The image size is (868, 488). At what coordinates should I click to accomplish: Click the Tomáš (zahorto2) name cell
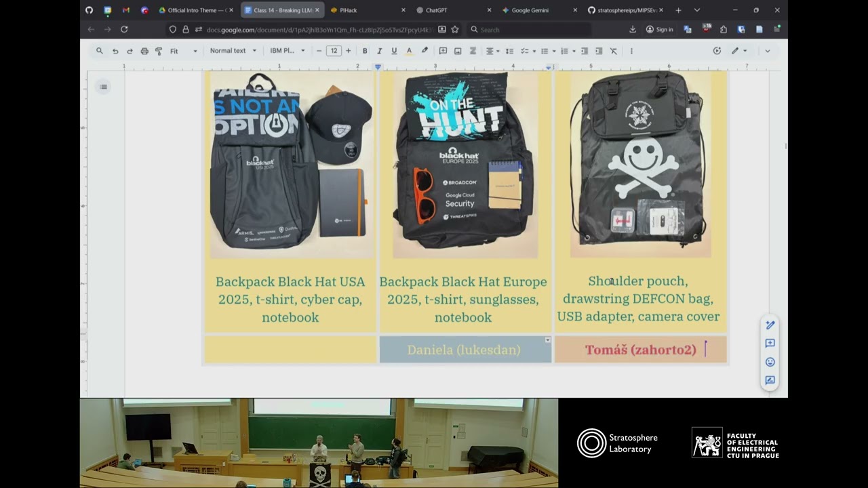point(641,350)
